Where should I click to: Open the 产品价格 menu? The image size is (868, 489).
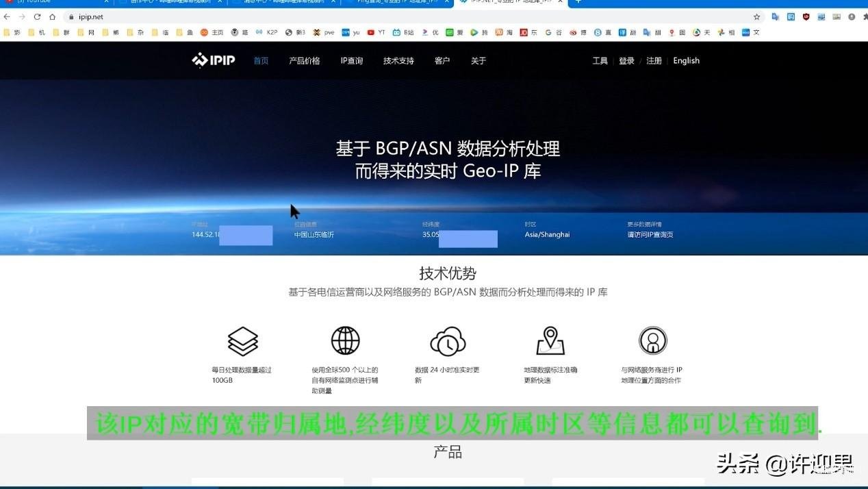305,61
